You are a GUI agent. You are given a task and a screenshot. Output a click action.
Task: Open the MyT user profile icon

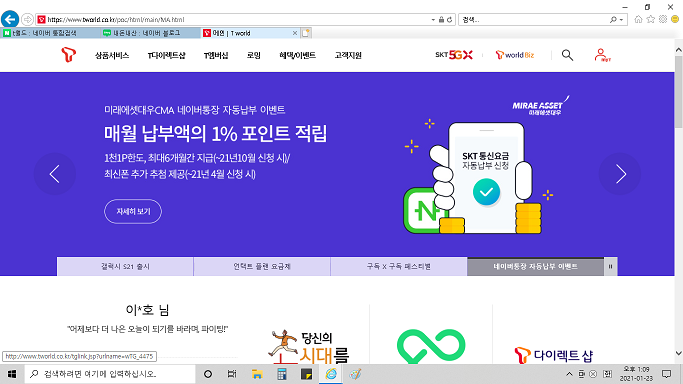click(x=602, y=55)
